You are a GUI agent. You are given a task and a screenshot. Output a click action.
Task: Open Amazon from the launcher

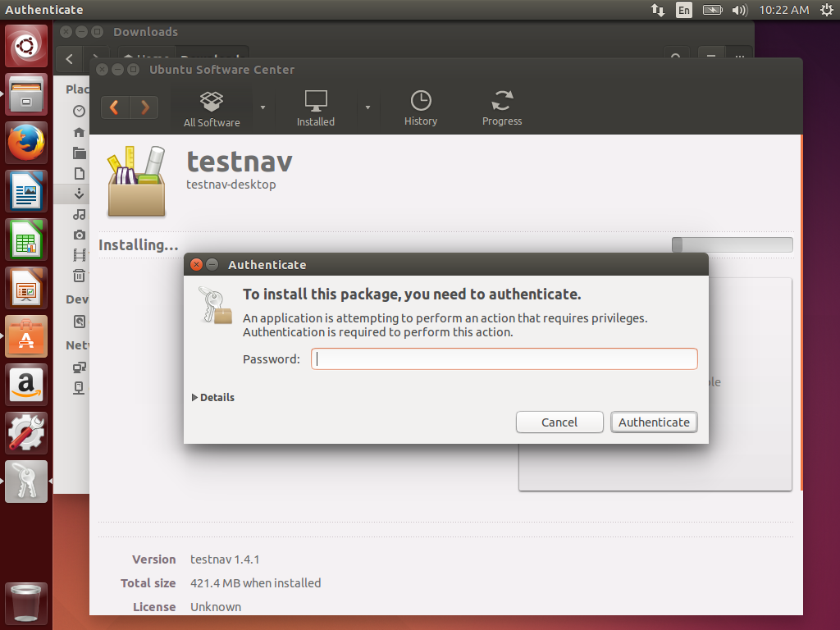click(x=27, y=385)
